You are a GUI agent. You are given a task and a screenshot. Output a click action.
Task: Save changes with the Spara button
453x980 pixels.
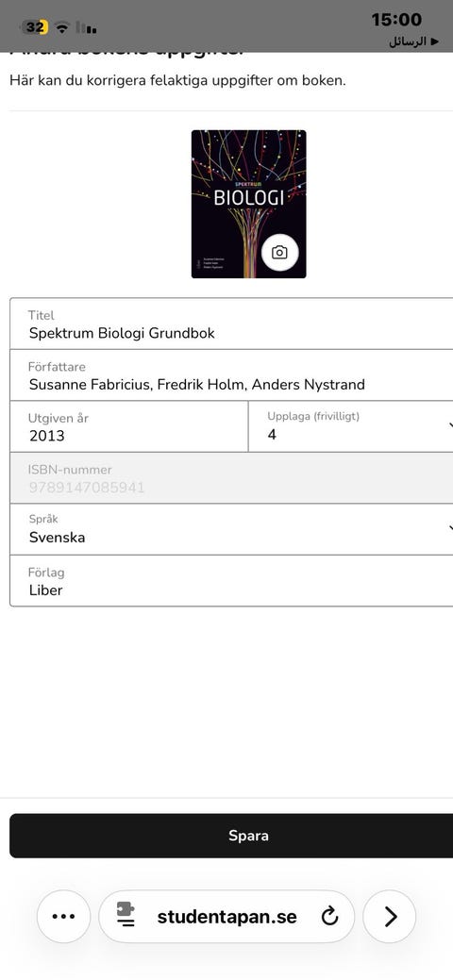click(231, 836)
